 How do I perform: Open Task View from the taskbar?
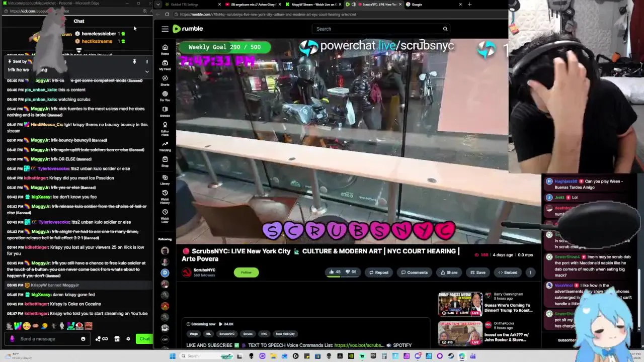(x=239, y=356)
